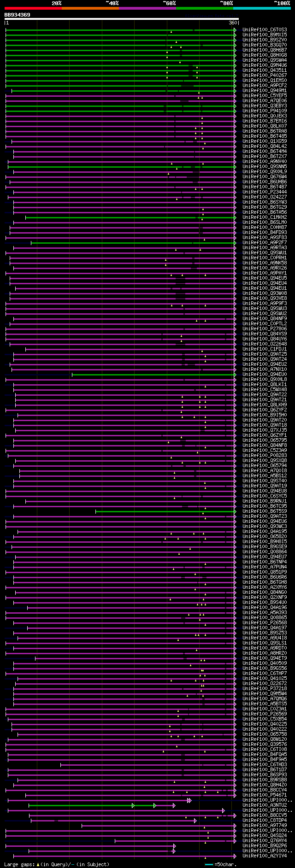Select label UniRef100_Q4SQ24
This screenshot has width=295, height=868.
[265, 836]
